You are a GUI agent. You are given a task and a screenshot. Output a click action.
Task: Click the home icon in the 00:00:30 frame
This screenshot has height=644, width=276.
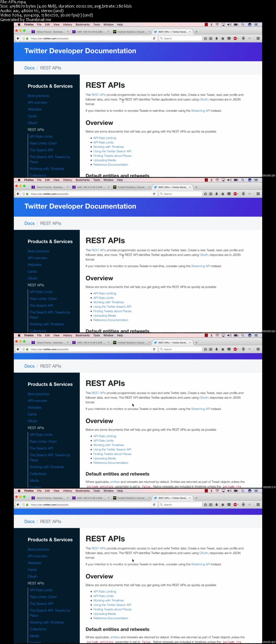point(223,39)
